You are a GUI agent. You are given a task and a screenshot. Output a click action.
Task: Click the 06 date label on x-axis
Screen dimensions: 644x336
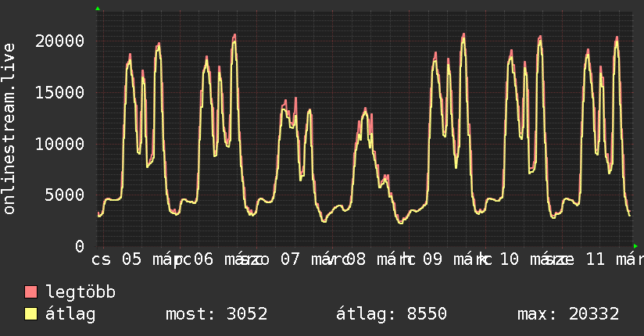tap(204, 259)
